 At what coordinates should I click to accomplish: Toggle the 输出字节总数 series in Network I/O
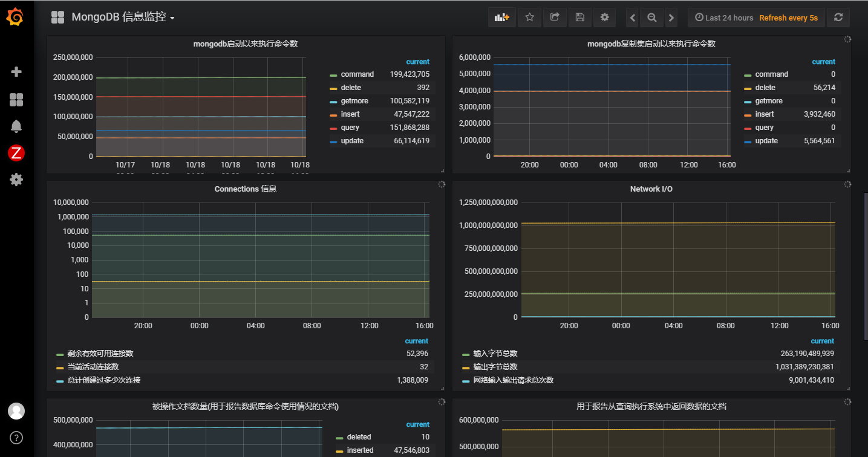coord(495,367)
